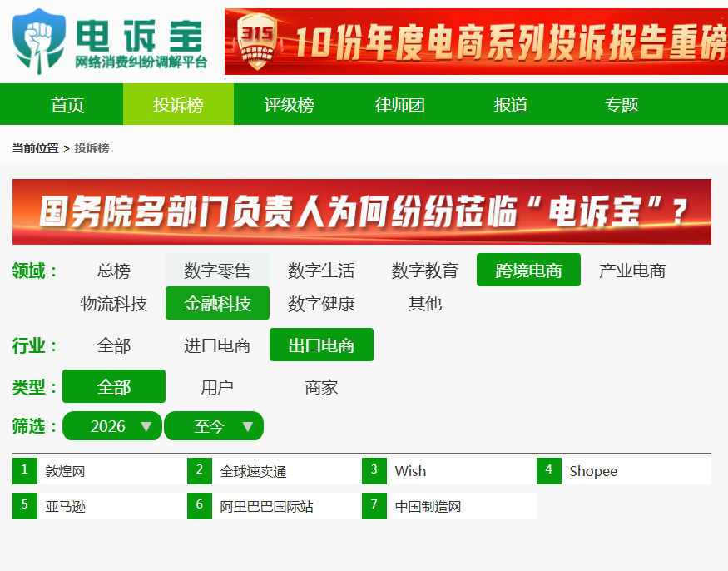Viewport: 728px width, 571px height.
Task: Select the 商家 type filter
Action: tap(321, 386)
